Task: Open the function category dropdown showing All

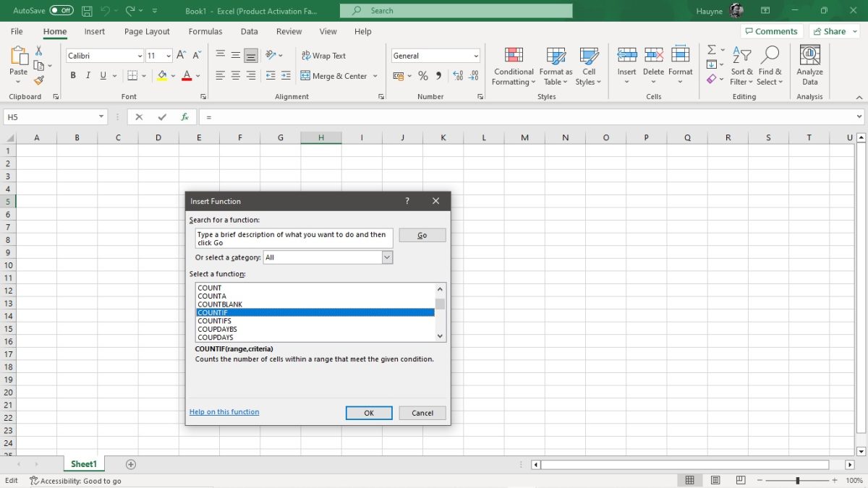Action: tap(387, 257)
